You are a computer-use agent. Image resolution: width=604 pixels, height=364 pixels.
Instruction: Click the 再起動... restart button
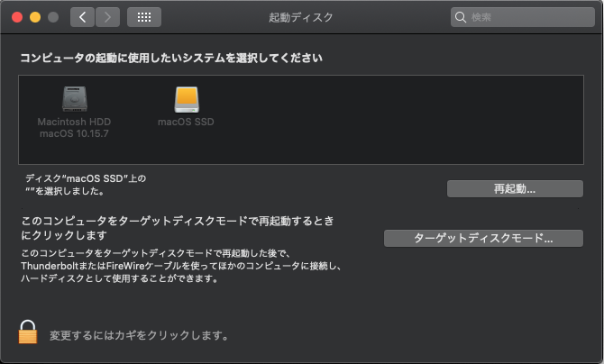click(x=515, y=188)
